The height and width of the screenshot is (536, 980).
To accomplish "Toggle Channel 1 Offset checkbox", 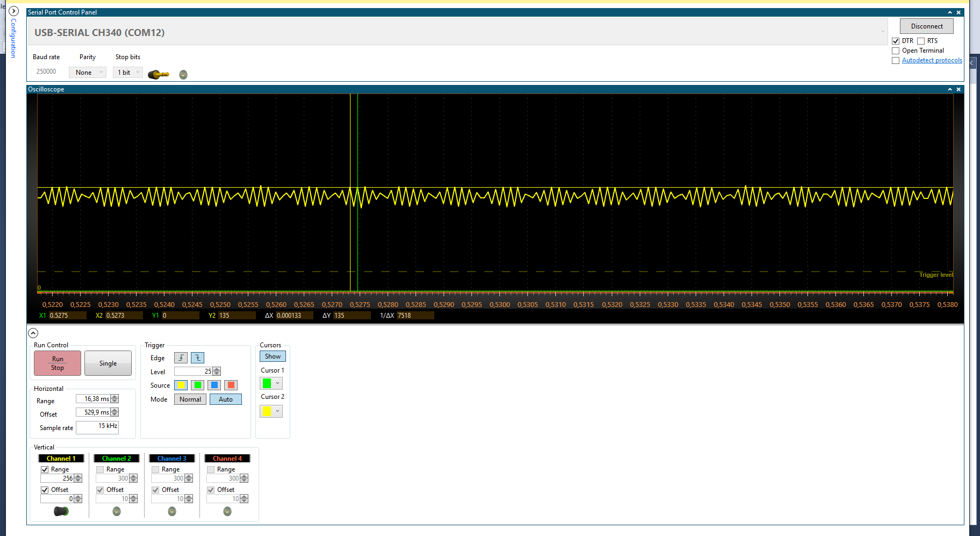I will pos(45,490).
